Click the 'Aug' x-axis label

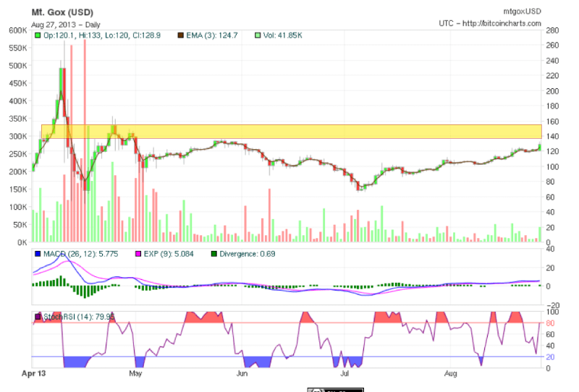click(450, 373)
